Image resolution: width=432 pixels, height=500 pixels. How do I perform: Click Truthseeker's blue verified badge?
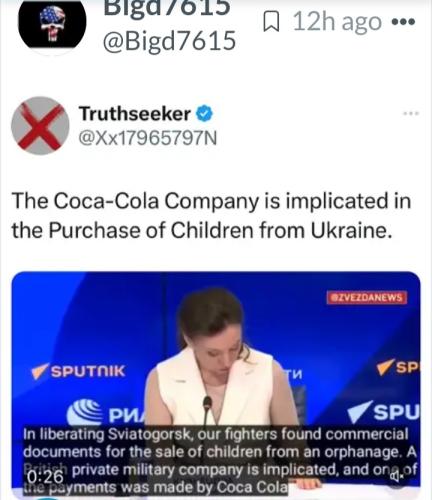coord(204,114)
